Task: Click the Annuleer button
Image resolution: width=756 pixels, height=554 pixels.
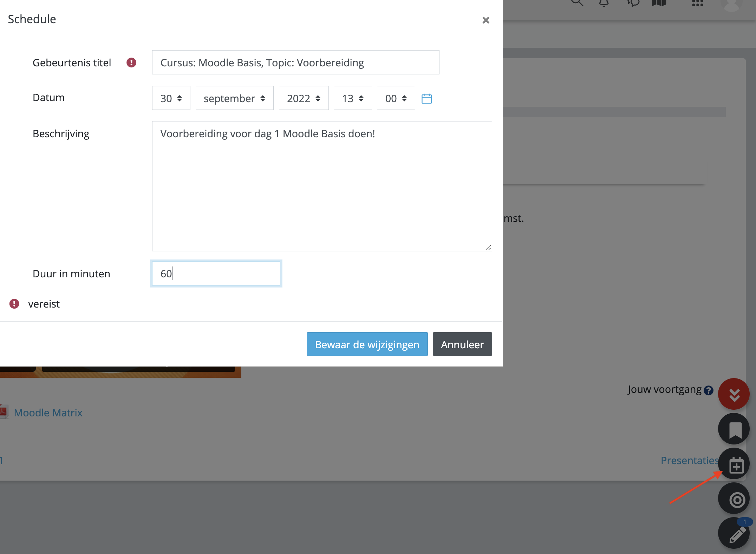Action: 462,344
